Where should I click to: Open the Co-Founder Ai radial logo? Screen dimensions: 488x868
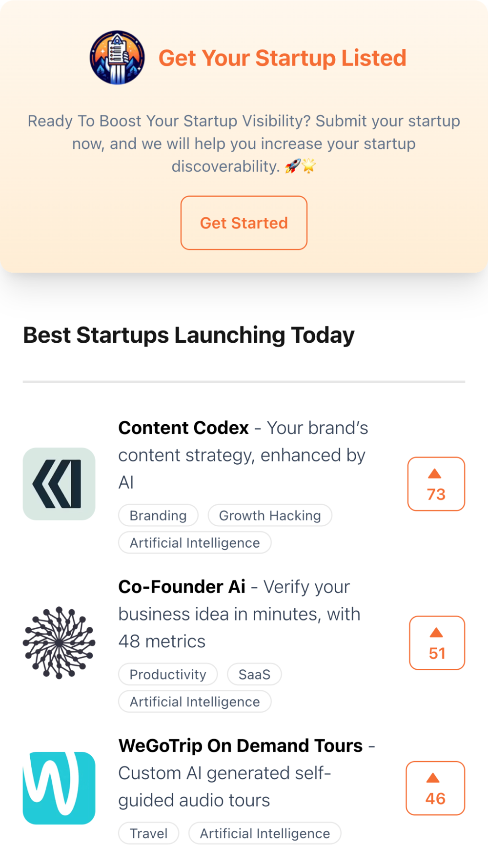pyautogui.click(x=59, y=642)
